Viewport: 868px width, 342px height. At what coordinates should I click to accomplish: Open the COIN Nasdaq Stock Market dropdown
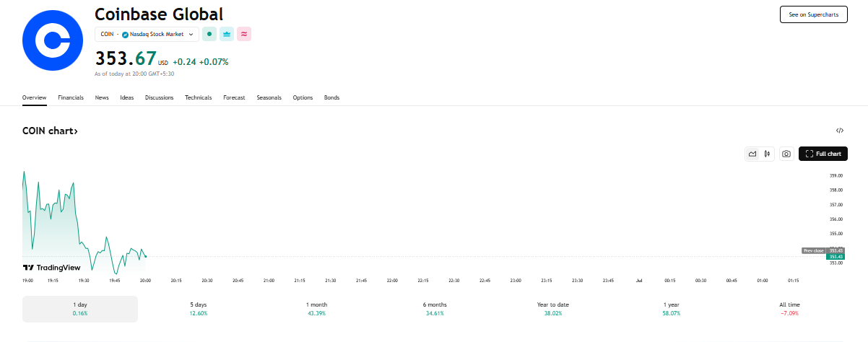coord(147,34)
